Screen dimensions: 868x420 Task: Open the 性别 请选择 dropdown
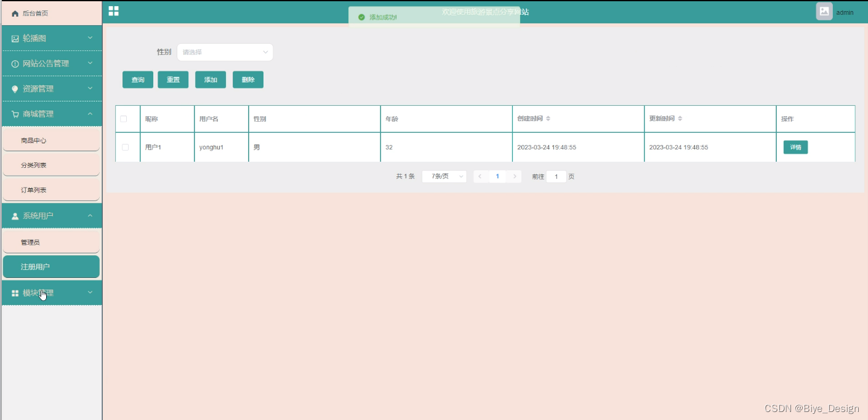[225, 52]
